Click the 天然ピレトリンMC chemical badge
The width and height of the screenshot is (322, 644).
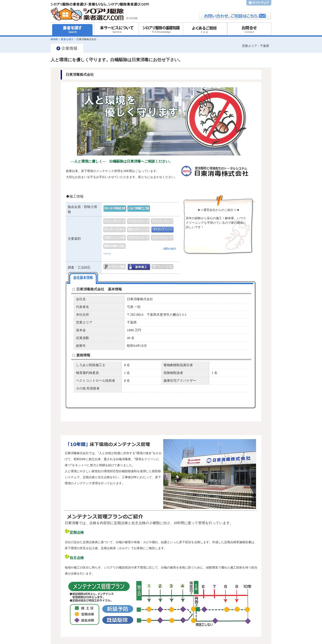[x=114, y=238]
